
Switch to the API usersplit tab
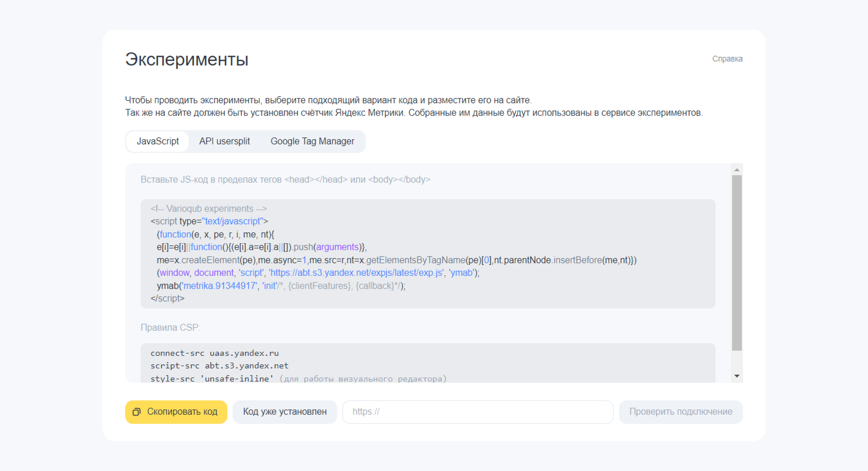coord(224,141)
